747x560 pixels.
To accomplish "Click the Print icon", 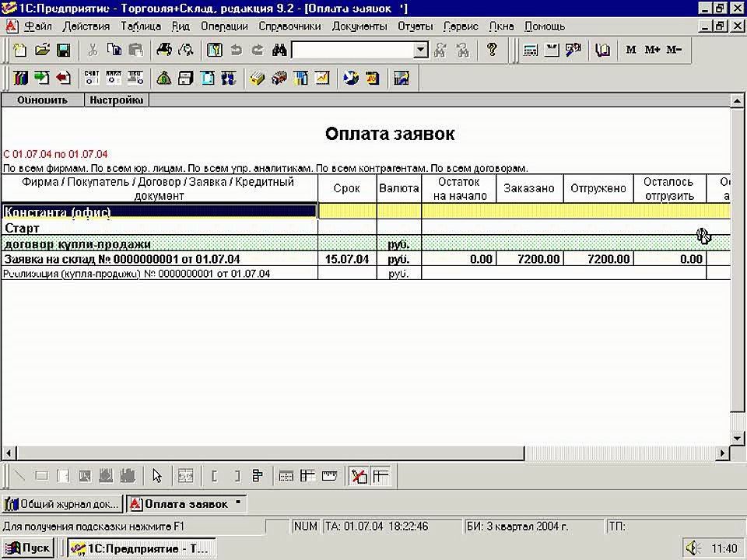I will pos(164,50).
